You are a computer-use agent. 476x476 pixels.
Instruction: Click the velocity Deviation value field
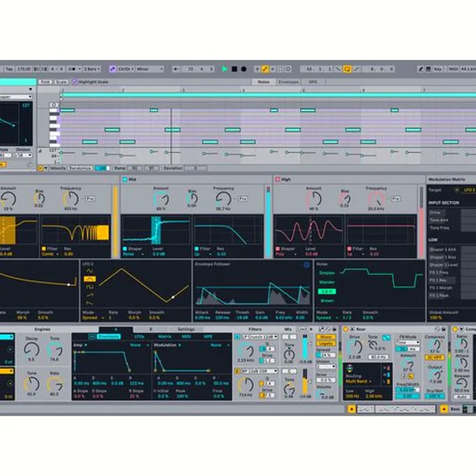pos(196,168)
